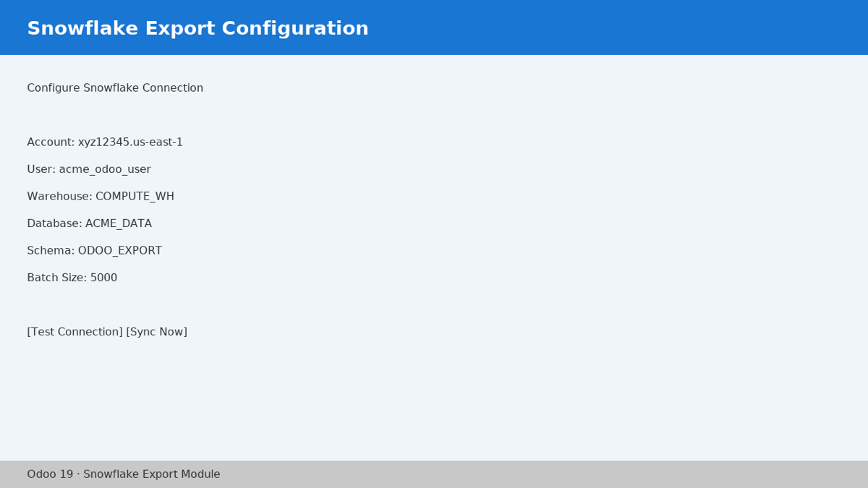
Task: Click the Snowflake Export Module footer text
Action: pyautogui.click(x=152, y=474)
